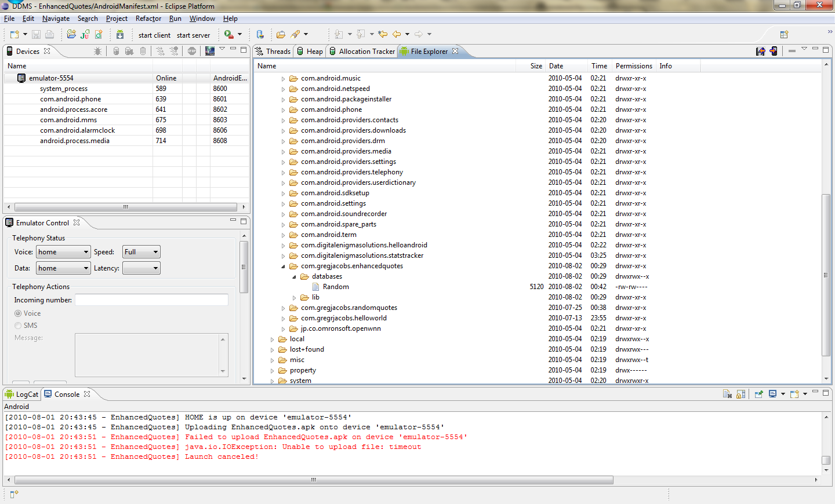Toggle the Console Scroll Lock icon
The width and height of the screenshot is (835, 504).
pyautogui.click(x=741, y=394)
